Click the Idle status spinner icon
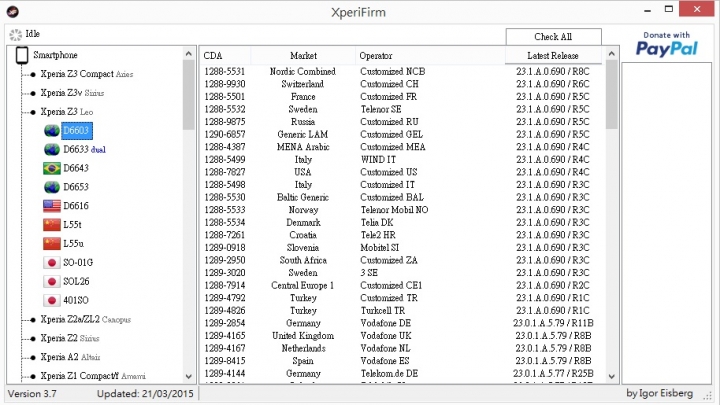The width and height of the screenshot is (720, 405). pyautogui.click(x=16, y=35)
